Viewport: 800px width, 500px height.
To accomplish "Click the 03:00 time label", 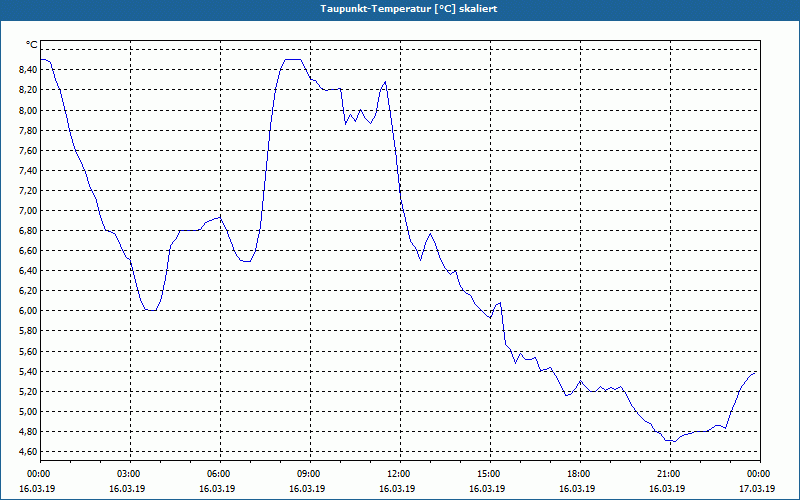I will pyautogui.click(x=131, y=474).
